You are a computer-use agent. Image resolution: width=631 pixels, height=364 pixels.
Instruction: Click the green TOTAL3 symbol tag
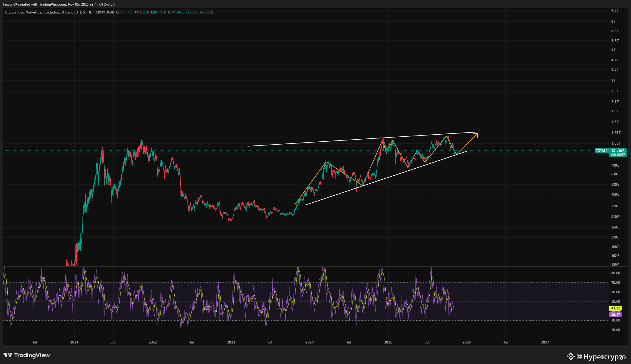(x=601, y=151)
